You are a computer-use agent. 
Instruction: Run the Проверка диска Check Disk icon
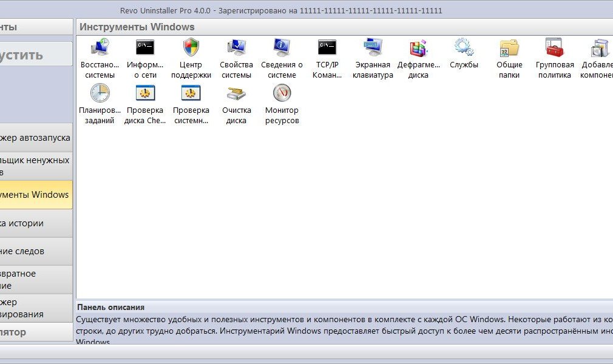[145, 93]
